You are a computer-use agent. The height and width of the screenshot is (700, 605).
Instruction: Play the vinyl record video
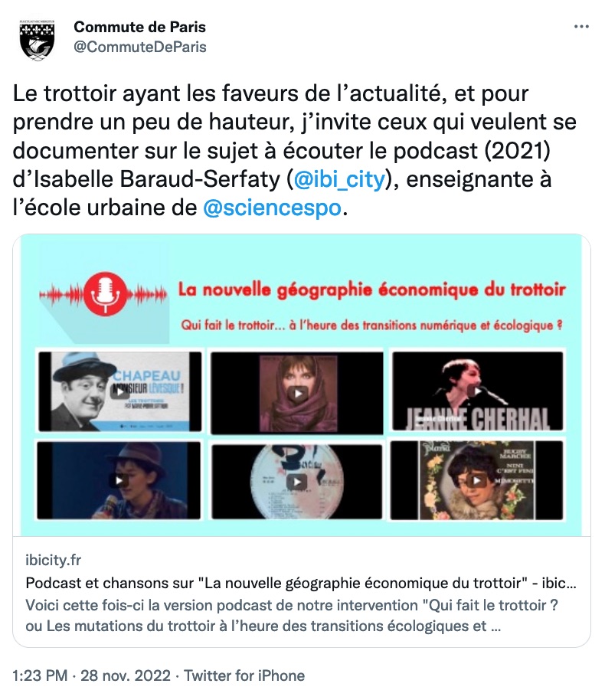(296, 481)
